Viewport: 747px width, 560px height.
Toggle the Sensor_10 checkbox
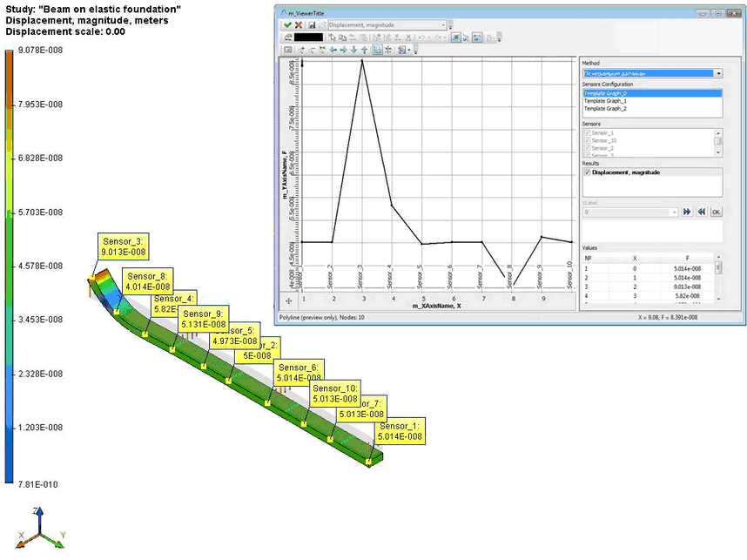pos(586,140)
